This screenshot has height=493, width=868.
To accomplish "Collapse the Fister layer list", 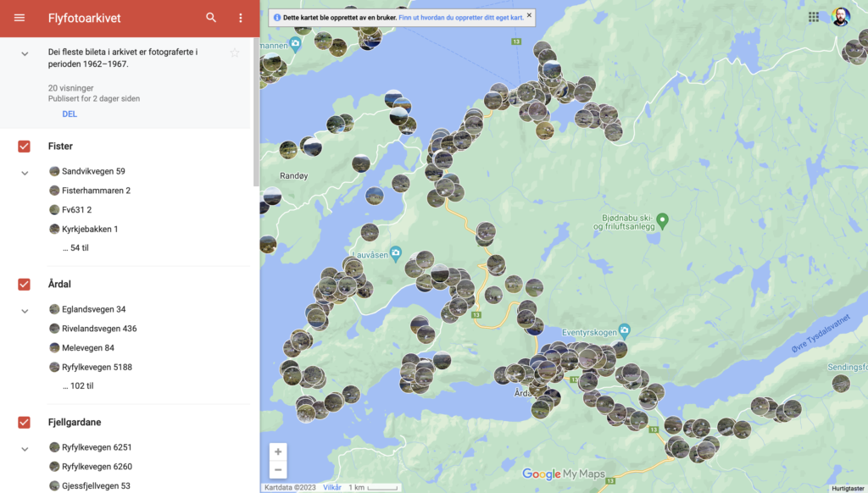I will pyautogui.click(x=25, y=173).
